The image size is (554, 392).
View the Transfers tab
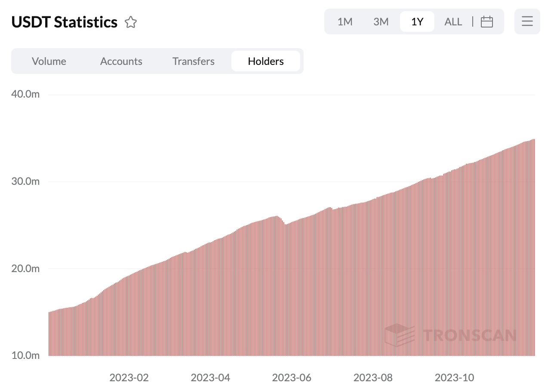point(193,61)
